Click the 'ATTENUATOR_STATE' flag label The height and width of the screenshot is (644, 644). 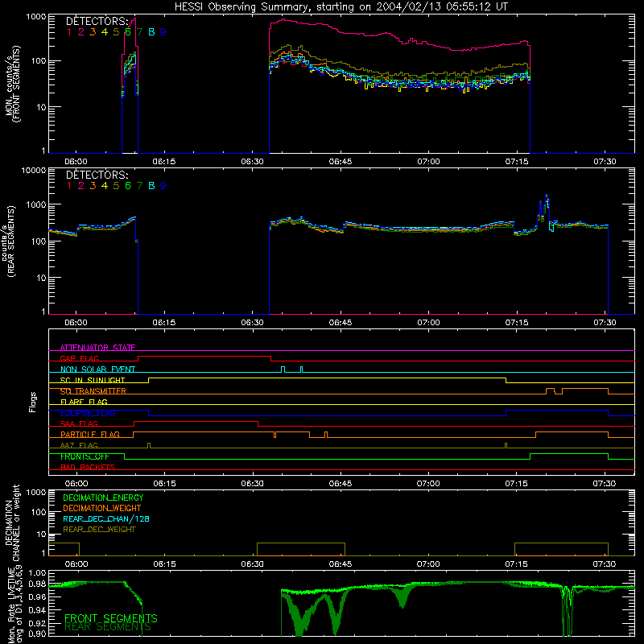97,348
